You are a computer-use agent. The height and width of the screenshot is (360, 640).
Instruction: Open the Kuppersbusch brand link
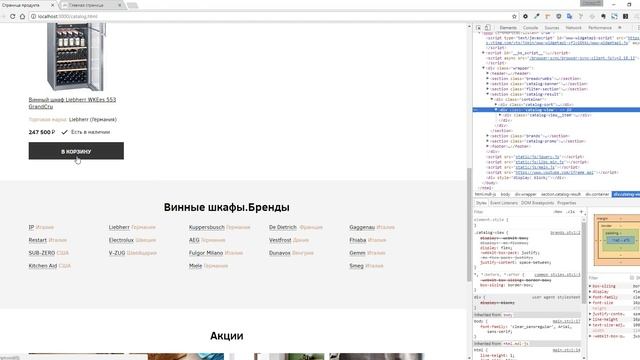click(x=207, y=227)
